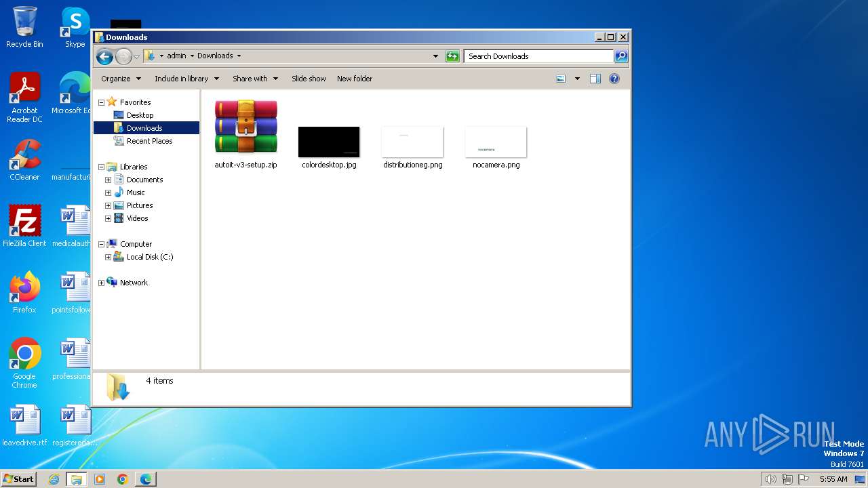Select FileZilla Client desktop icon
The image size is (868, 488).
point(24,226)
